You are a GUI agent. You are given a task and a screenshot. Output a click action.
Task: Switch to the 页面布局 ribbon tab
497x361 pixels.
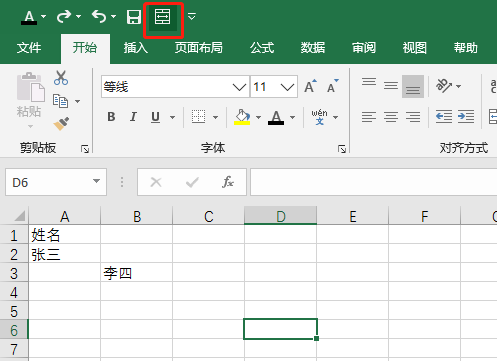[199, 48]
